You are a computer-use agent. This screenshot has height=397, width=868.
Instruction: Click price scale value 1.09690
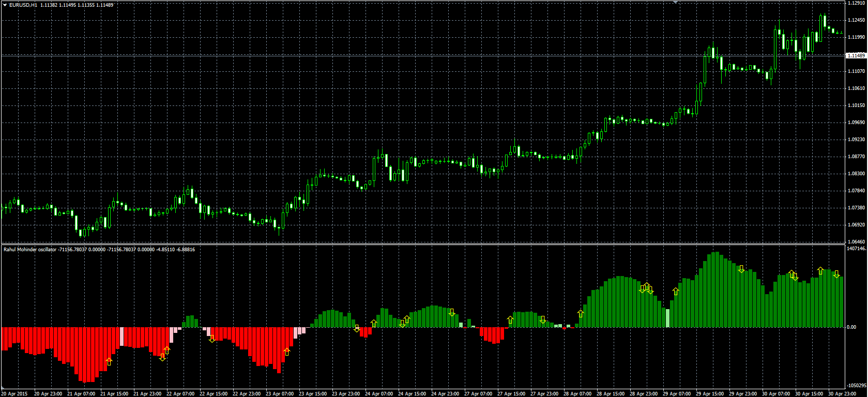[857, 123]
